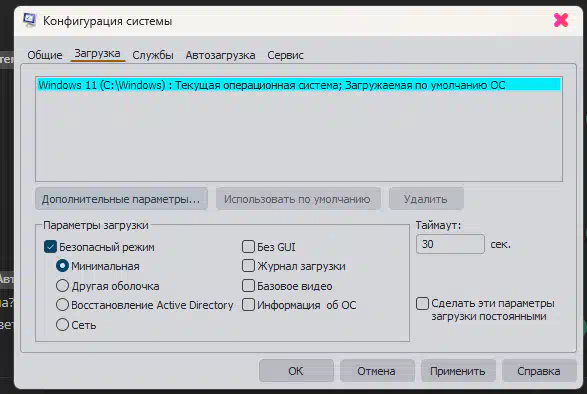Click the Отмена button
The height and width of the screenshot is (394, 587).
click(x=377, y=371)
